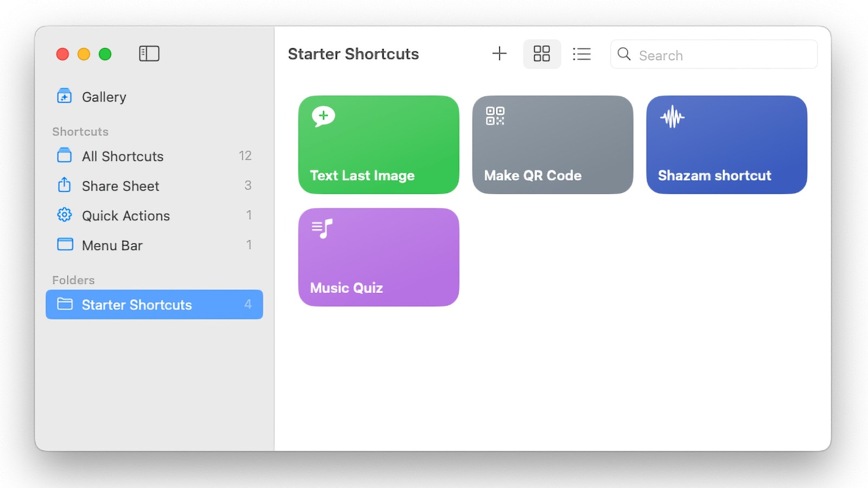Minimize window with the yellow button
This screenshot has width=868, height=488.
pos(84,54)
